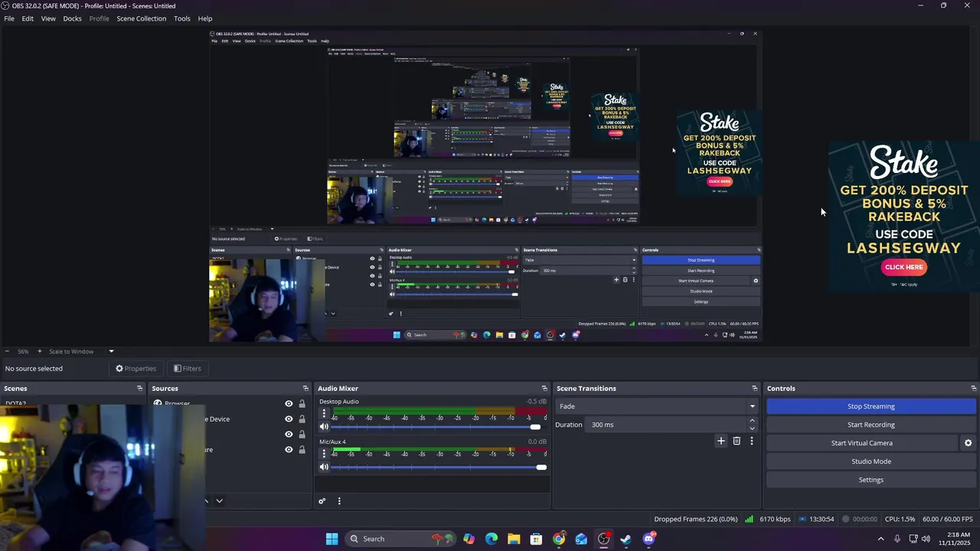The height and width of the screenshot is (551, 980).
Task: Remove transition with the trash icon
Action: click(x=737, y=441)
